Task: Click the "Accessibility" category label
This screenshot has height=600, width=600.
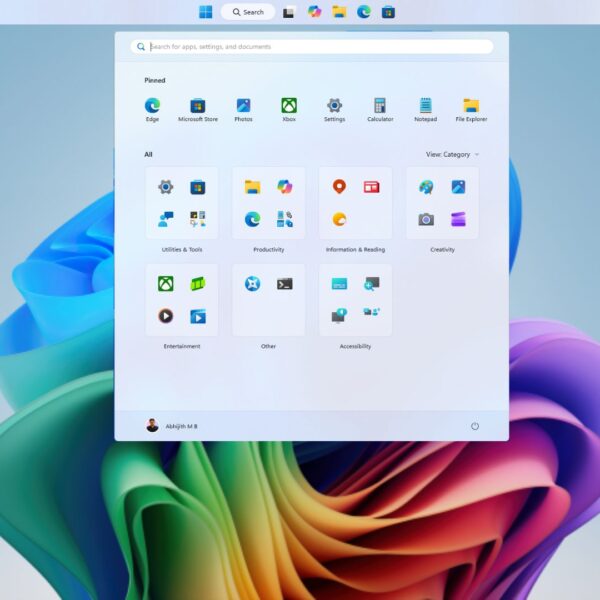Action: point(355,346)
